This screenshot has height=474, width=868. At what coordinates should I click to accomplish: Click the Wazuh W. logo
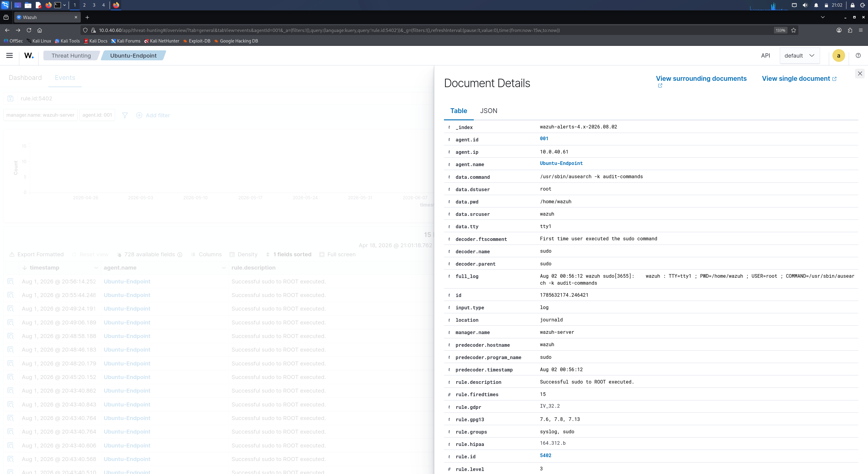point(29,55)
